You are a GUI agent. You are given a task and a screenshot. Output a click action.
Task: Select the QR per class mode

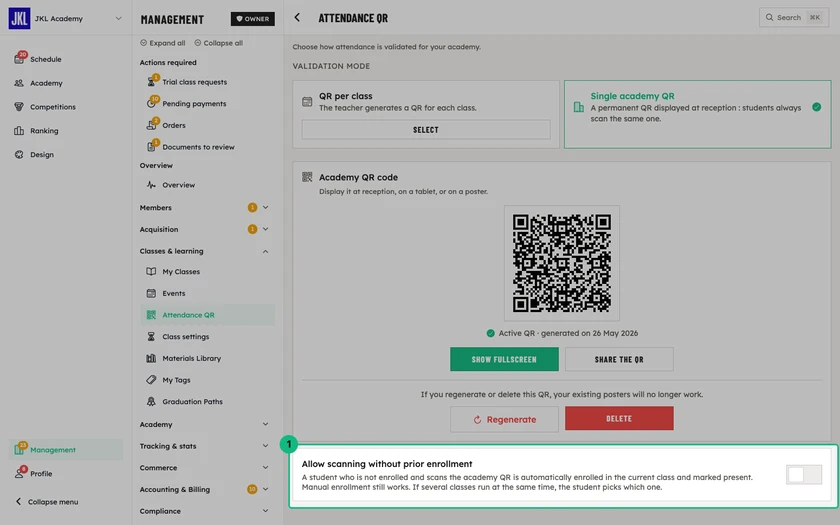pyautogui.click(x=426, y=130)
